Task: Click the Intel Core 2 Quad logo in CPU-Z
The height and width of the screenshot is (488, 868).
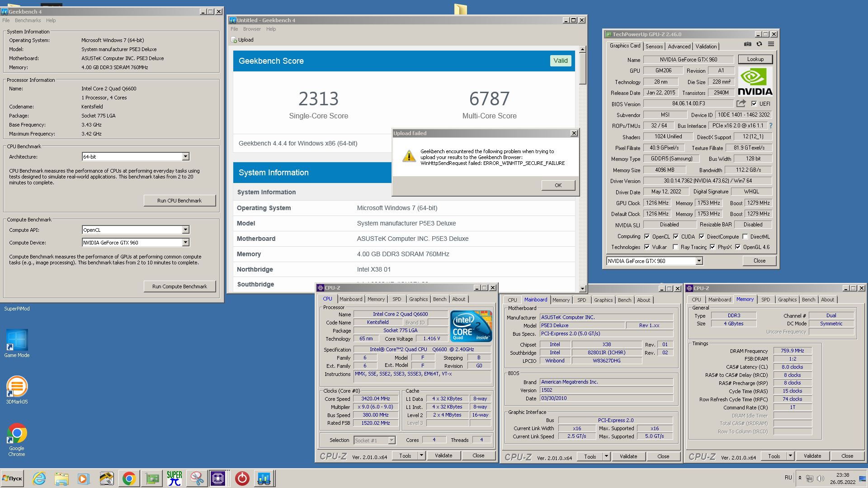Action: (471, 326)
